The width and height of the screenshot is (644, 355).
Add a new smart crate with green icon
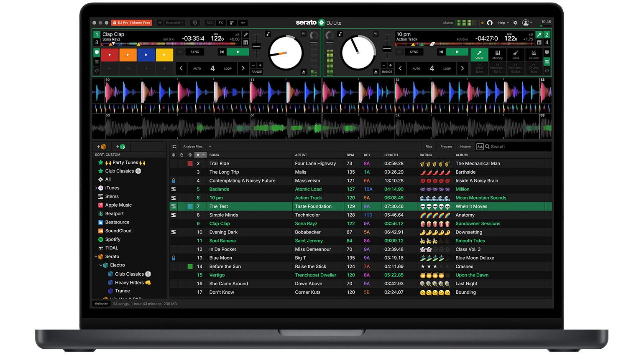coord(121,147)
